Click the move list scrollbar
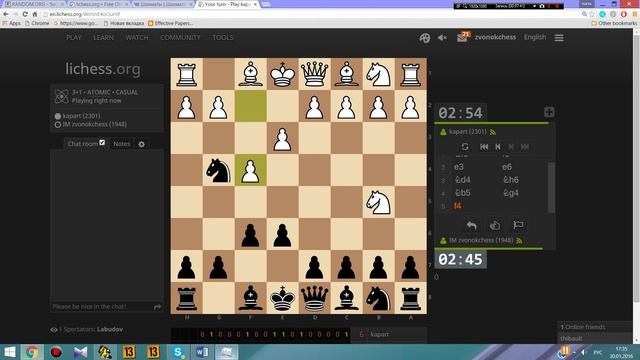The width and height of the screenshot is (640, 360). coord(551,188)
